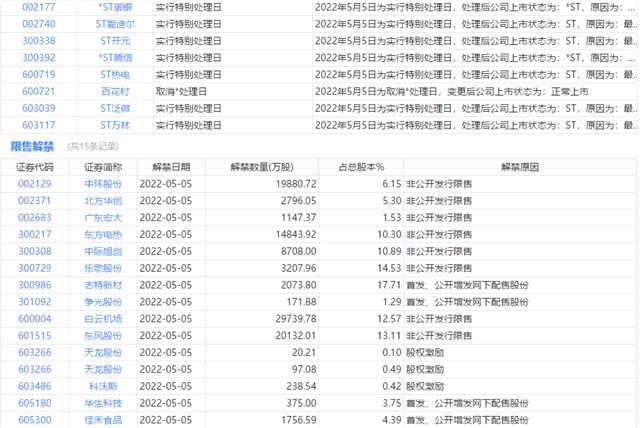The width and height of the screenshot is (640, 428).
Task: Open stock code 002129 link
Action: [35, 184]
